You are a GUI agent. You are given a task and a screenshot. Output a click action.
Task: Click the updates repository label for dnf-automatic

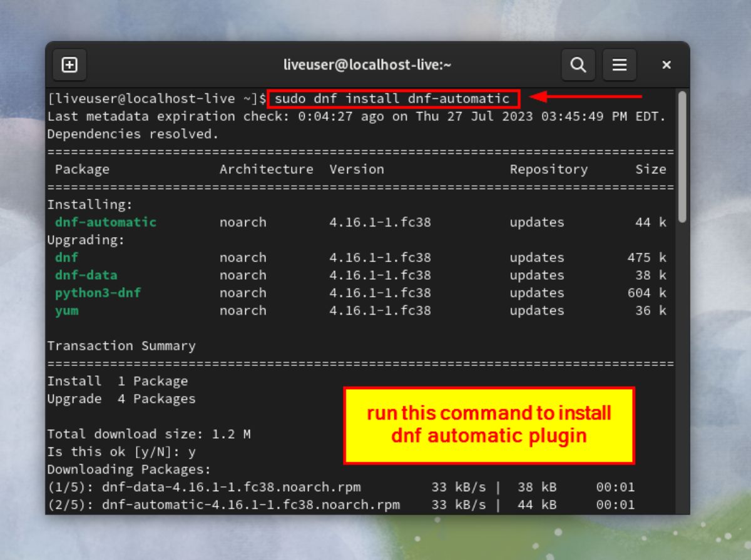(536, 221)
